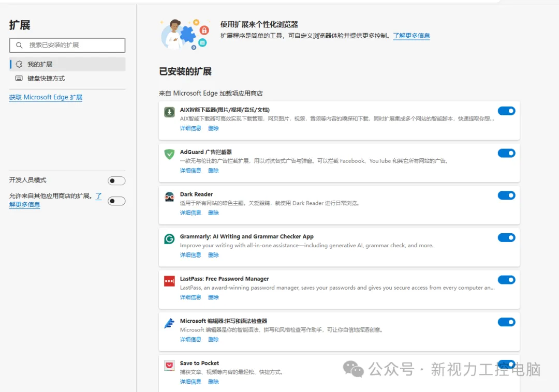Screen dimensions: 559x392
Task: Click 删除 for Save to Pocket
Action: pos(213,382)
